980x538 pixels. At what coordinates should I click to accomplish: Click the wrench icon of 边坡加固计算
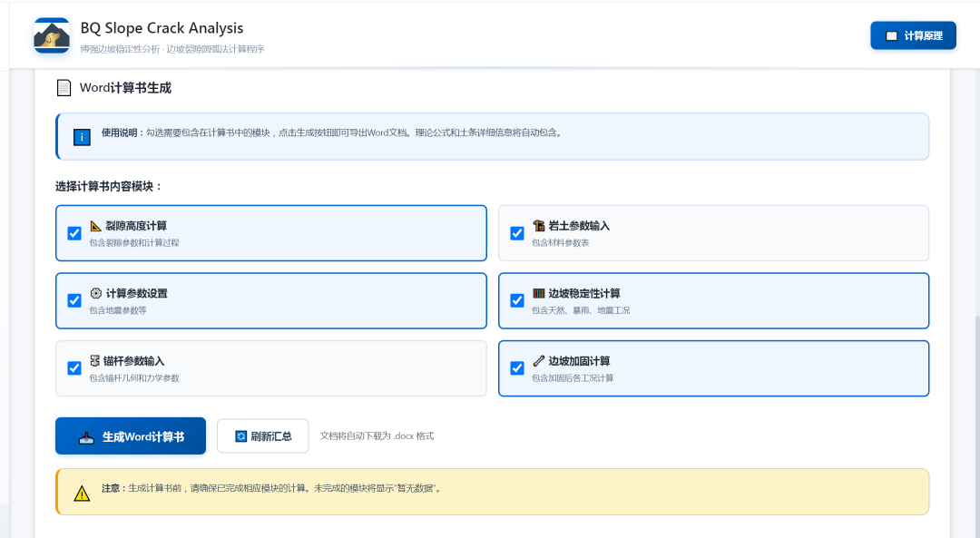coord(539,360)
